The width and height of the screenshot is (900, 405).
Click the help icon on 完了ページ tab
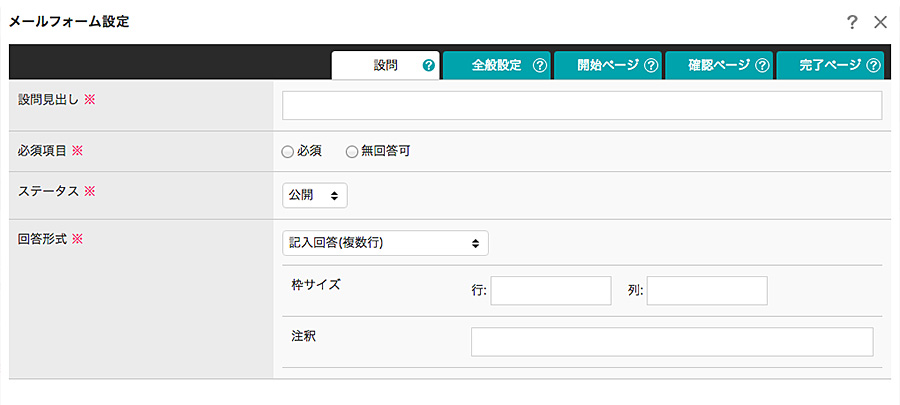pyautogui.click(x=873, y=65)
